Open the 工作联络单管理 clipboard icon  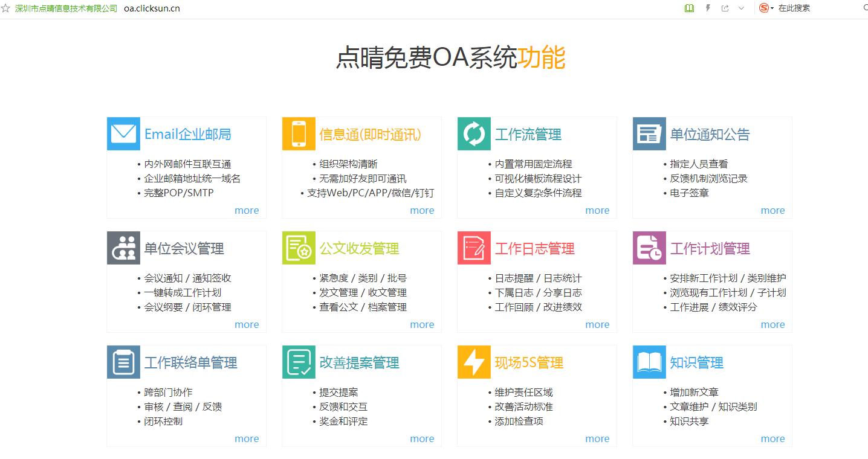coord(123,362)
